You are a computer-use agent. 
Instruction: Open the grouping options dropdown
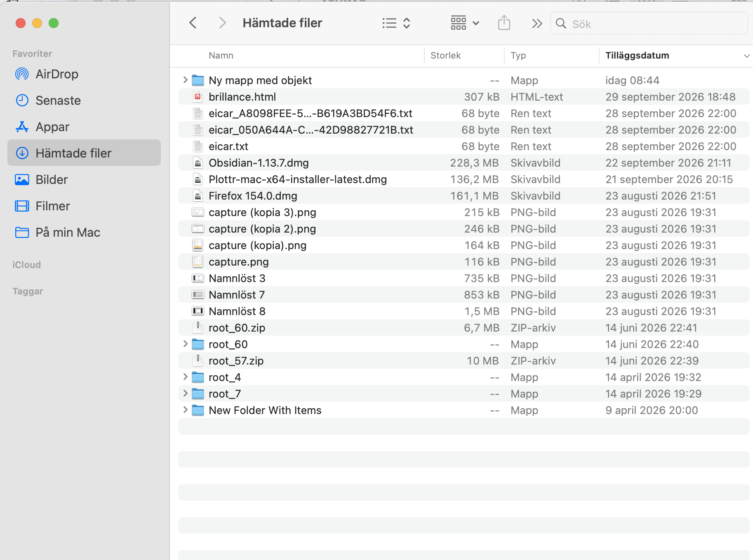[x=465, y=23]
